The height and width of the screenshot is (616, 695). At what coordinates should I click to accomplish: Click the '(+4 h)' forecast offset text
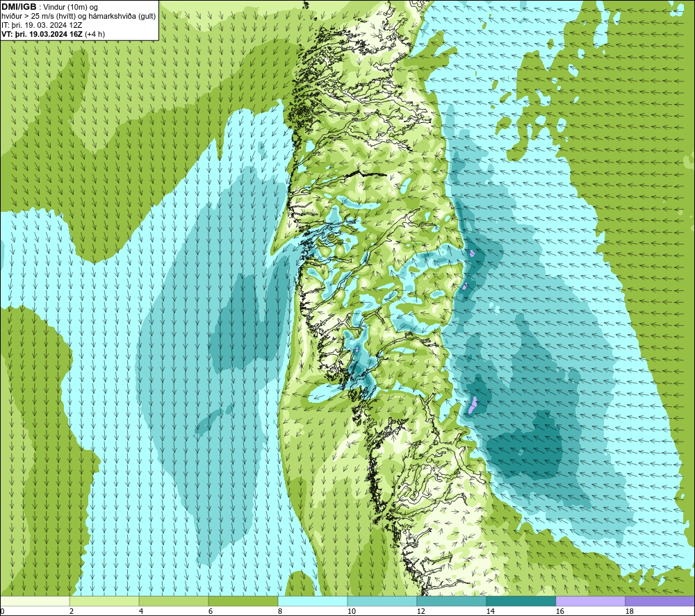tap(95, 34)
